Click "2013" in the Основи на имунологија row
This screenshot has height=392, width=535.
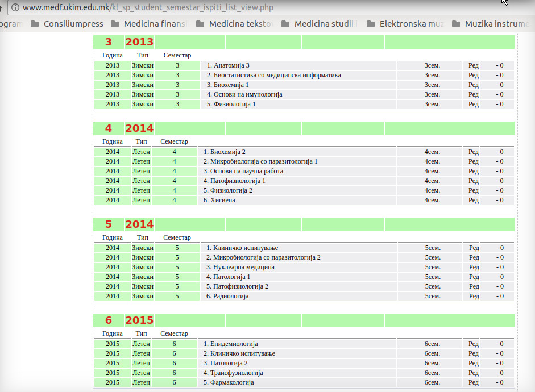point(112,94)
